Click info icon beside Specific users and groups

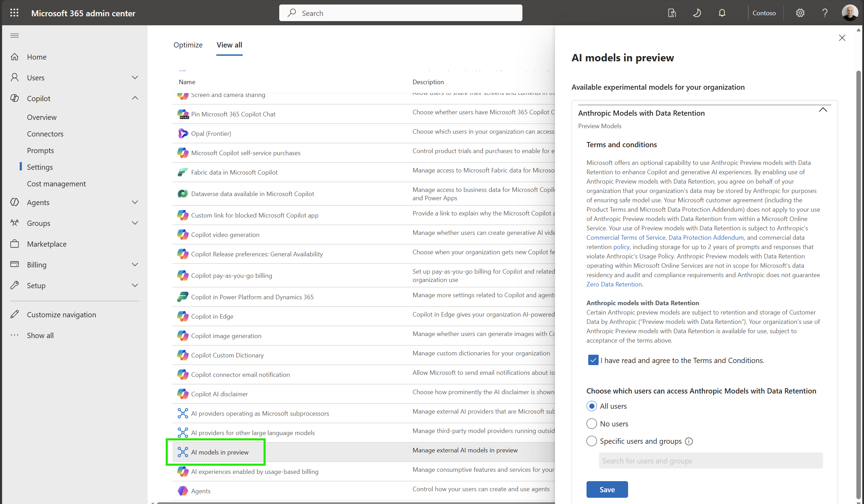[x=689, y=442]
